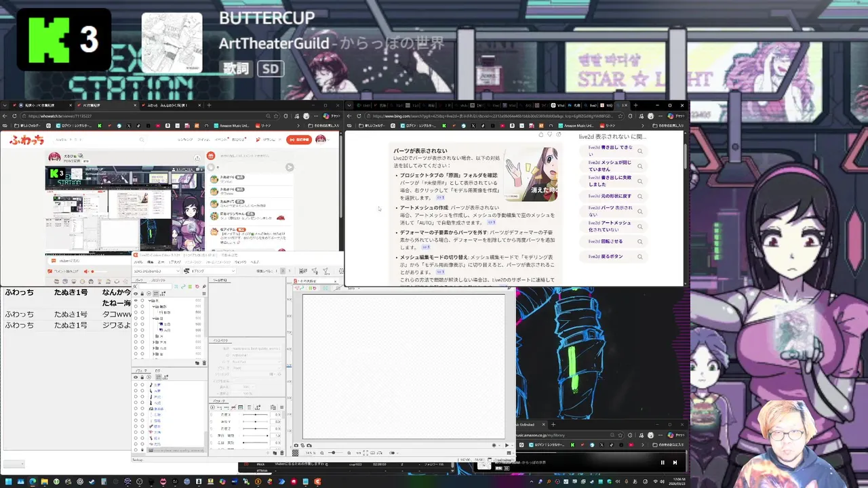Image resolution: width=868 pixels, height=488 pixels.
Task: Toggle the eye icon in deformer panel header
Action: tap(136, 378)
